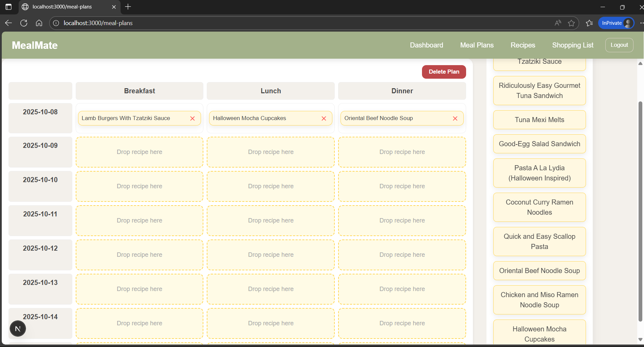This screenshot has height=347, width=644.
Task: Refresh the page
Action: 24,23
